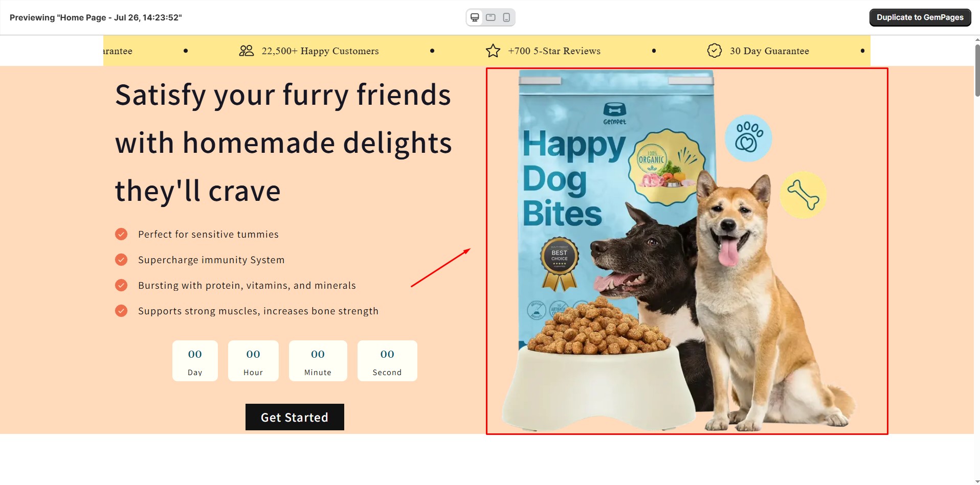Click the yellow bone icon
Image resolution: width=980 pixels, height=485 pixels.
tap(803, 195)
